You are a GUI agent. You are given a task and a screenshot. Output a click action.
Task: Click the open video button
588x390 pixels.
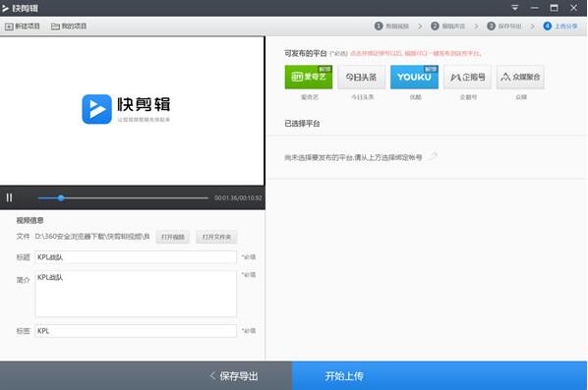pyautogui.click(x=173, y=237)
